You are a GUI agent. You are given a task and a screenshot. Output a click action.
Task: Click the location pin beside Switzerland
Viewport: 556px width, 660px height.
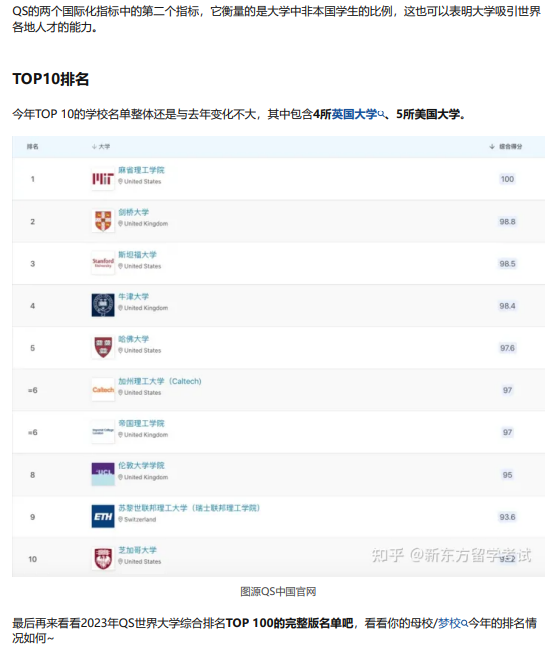(x=120, y=519)
